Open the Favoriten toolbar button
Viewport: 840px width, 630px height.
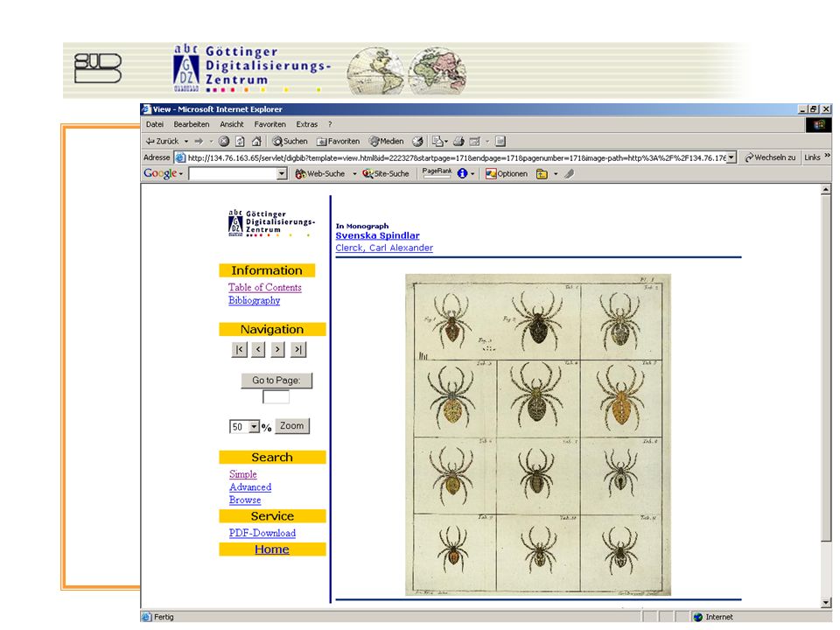tap(338, 142)
